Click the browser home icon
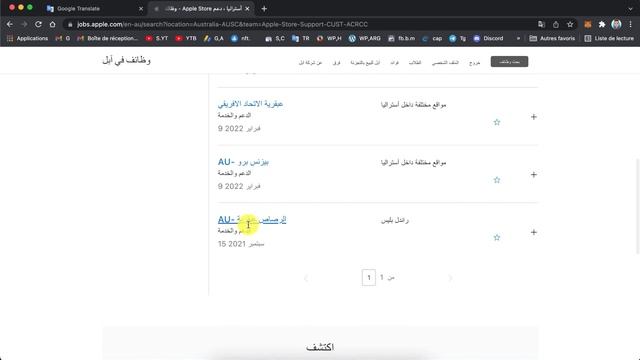The width and height of the screenshot is (640, 360). pos(53,24)
